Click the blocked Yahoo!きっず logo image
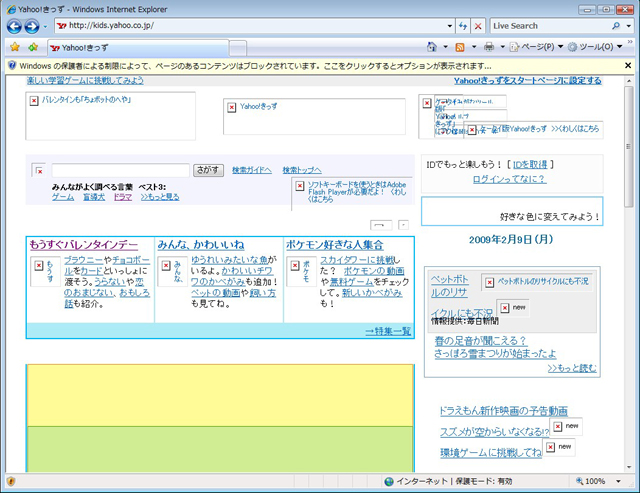The image size is (640, 493). 314,116
